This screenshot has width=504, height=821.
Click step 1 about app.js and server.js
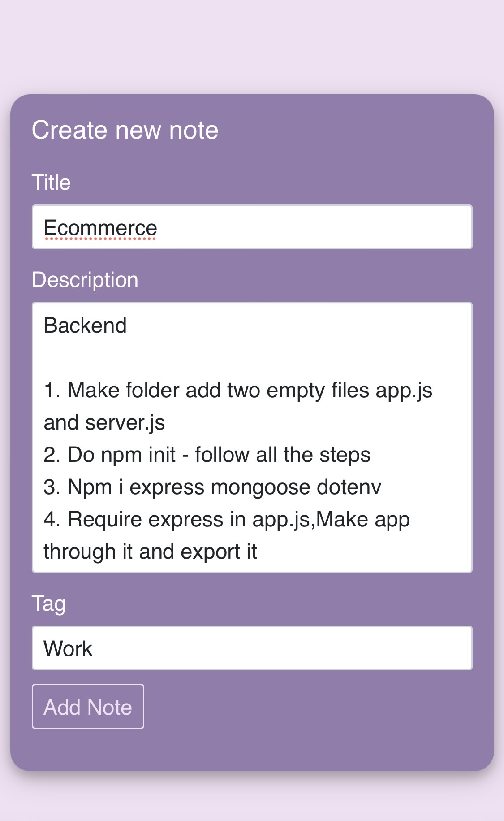click(238, 389)
